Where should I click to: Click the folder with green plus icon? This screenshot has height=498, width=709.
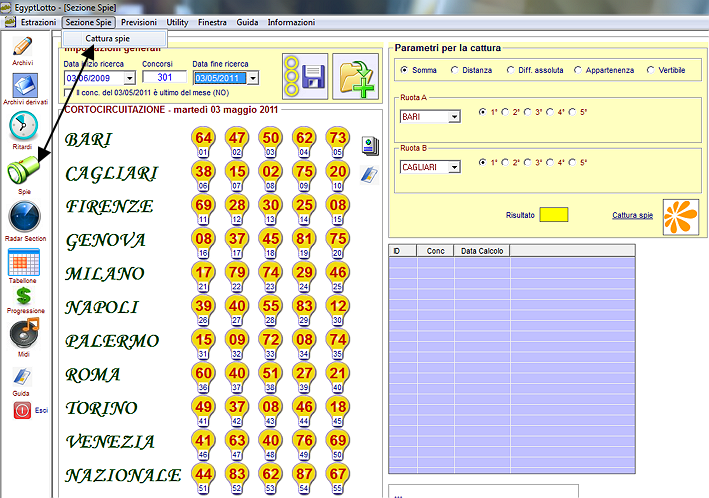pyautogui.click(x=355, y=76)
